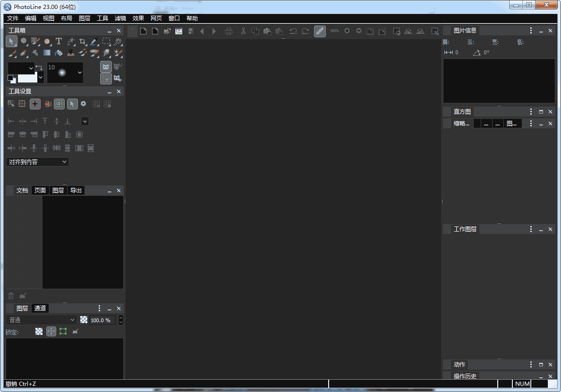Click the white background color swatch

pos(27,77)
